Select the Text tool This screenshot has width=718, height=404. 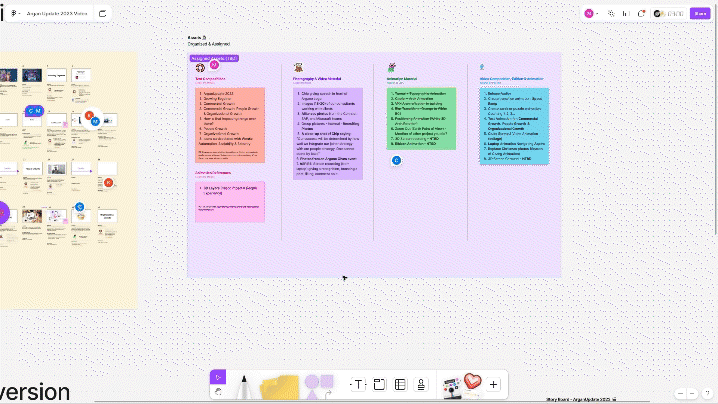click(x=358, y=384)
